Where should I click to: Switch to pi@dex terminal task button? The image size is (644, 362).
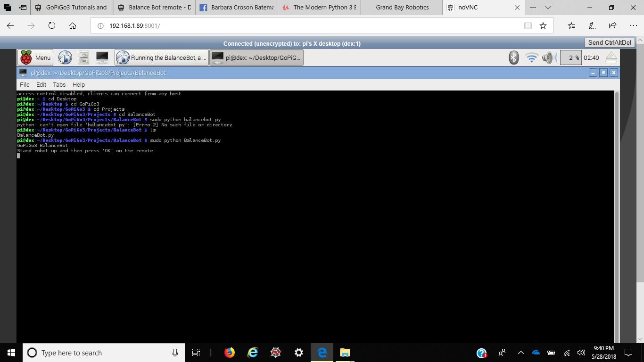click(256, 58)
